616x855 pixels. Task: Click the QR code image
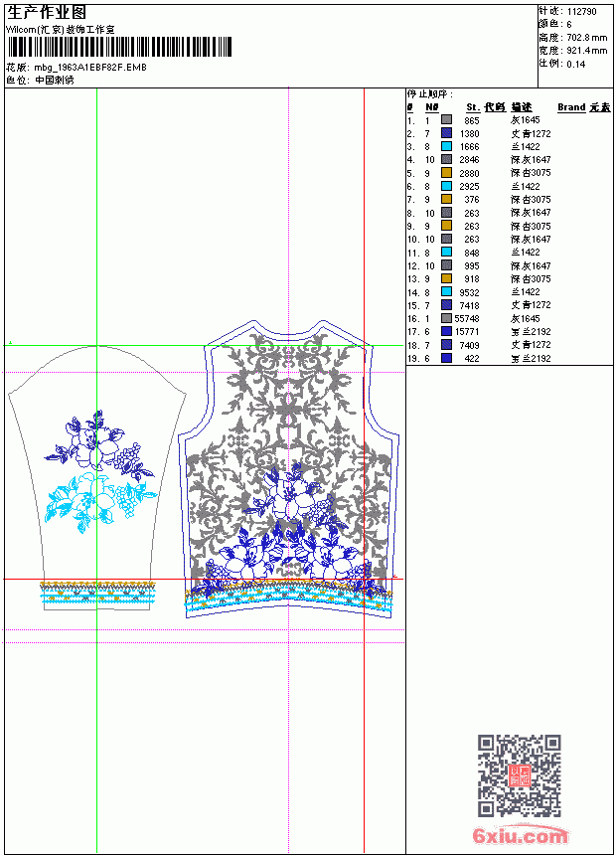[x=520, y=775]
